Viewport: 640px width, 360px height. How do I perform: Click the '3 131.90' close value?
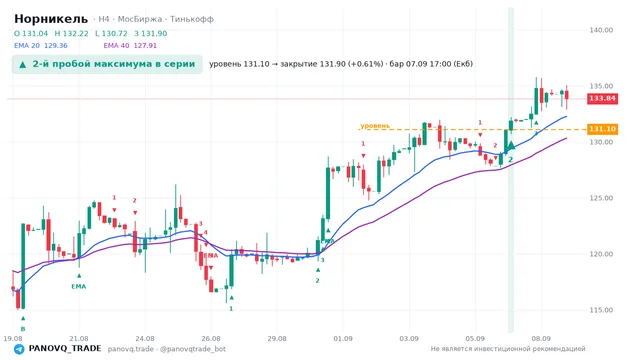pos(151,33)
